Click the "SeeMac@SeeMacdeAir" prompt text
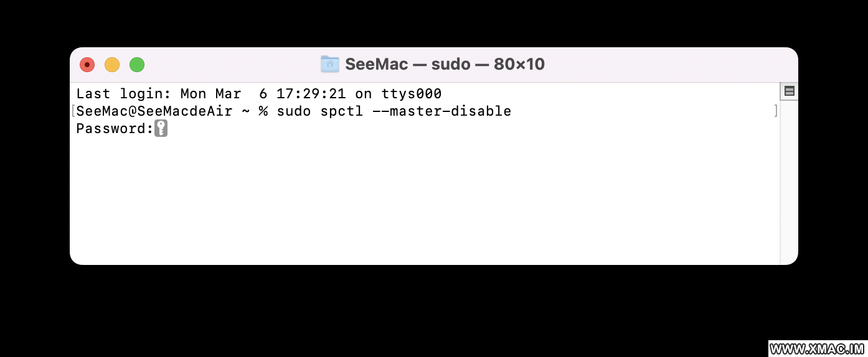868x357 pixels. [x=154, y=111]
